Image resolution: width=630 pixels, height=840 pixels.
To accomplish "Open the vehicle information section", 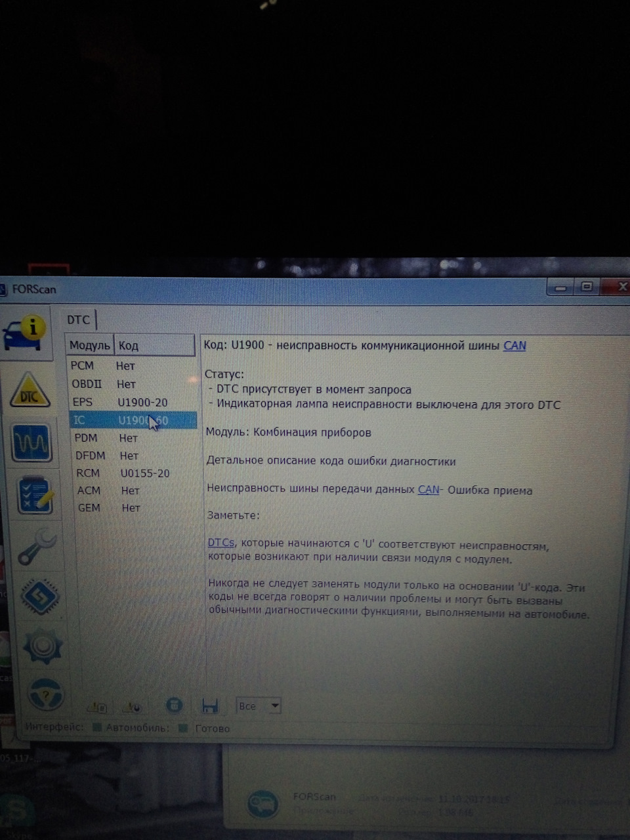I will coord(27,331).
